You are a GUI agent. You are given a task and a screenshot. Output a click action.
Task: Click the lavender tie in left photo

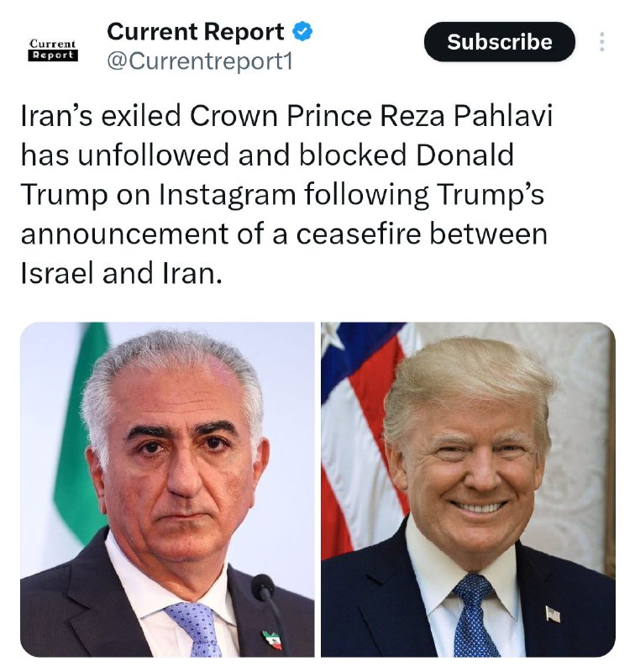[x=197, y=629]
